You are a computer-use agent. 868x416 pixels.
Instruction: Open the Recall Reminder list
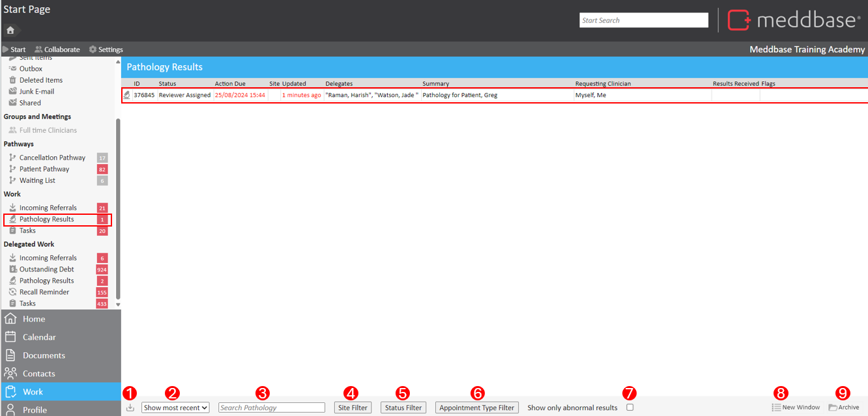pos(44,292)
